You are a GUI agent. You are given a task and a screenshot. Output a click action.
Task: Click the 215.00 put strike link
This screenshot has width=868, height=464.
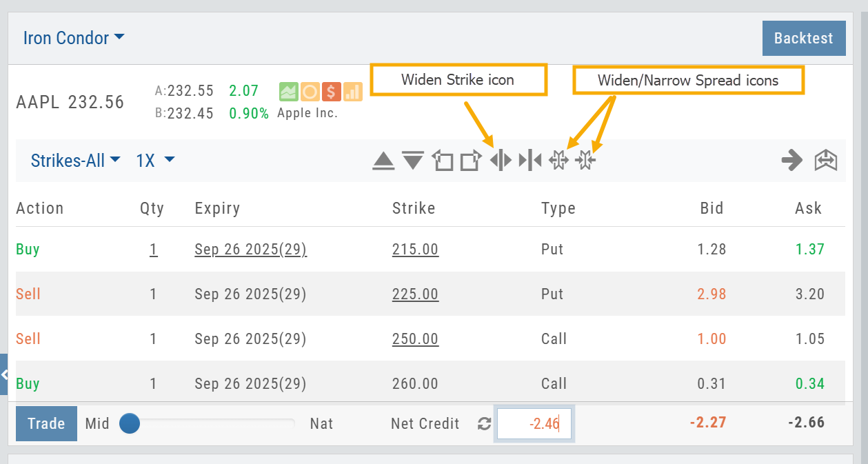click(x=415, y=250)
